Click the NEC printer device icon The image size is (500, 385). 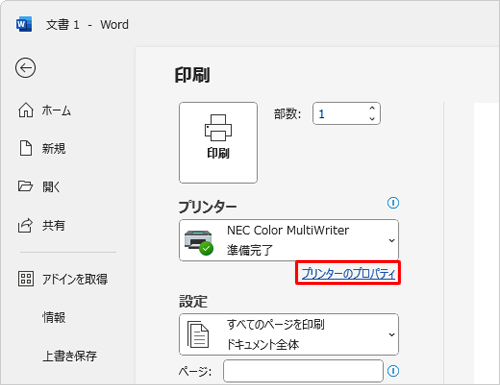(199, 242)
